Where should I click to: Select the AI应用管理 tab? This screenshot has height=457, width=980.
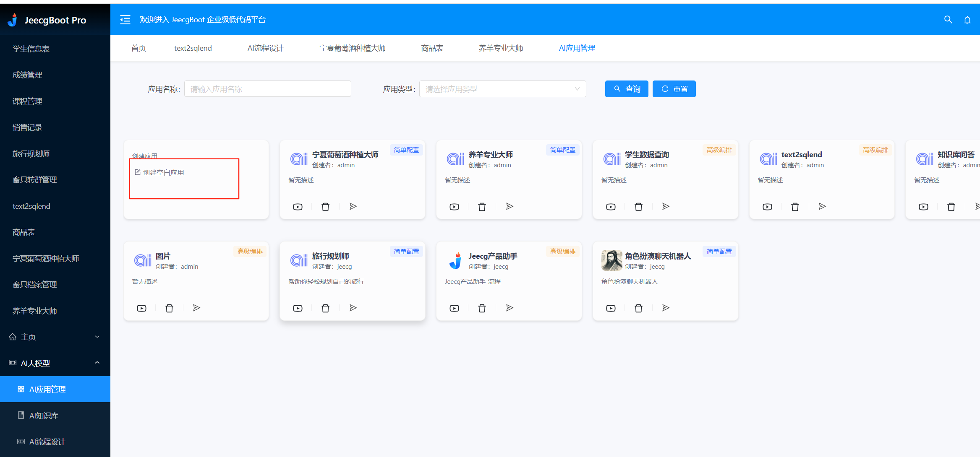577,48
